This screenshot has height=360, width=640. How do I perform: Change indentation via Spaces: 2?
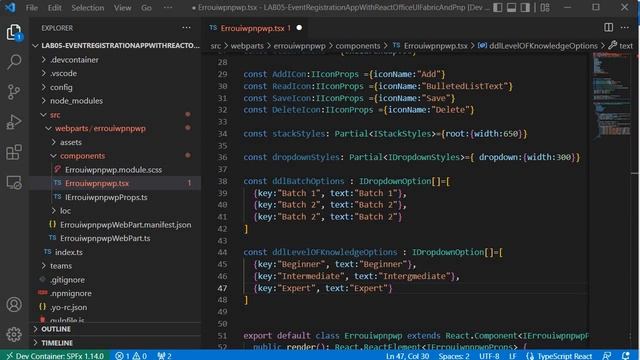click(454, 356)
